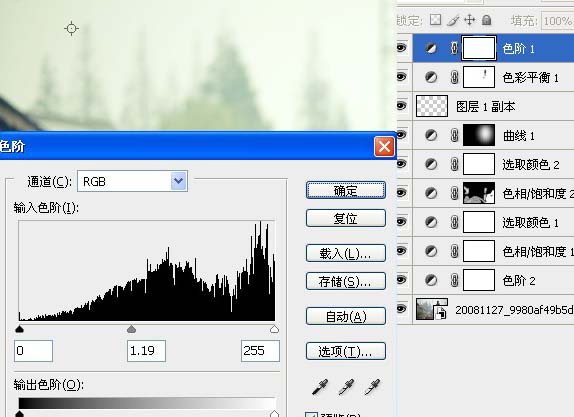574x417 pixels.
Task: Hide the 选取颜色 2 layer
Action: click(402, 163)
